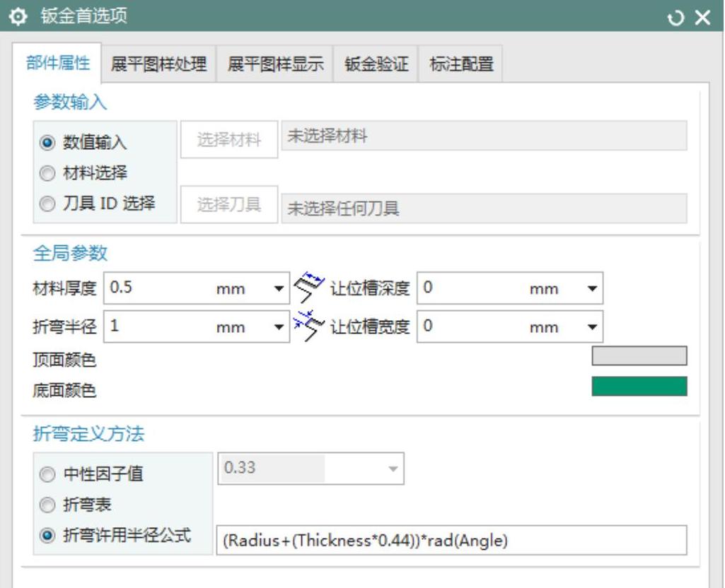Image resolution: width=725 pixels, height=588 pixels.
Task: Click the 顶面颜色 label
Action: (64, 360)
